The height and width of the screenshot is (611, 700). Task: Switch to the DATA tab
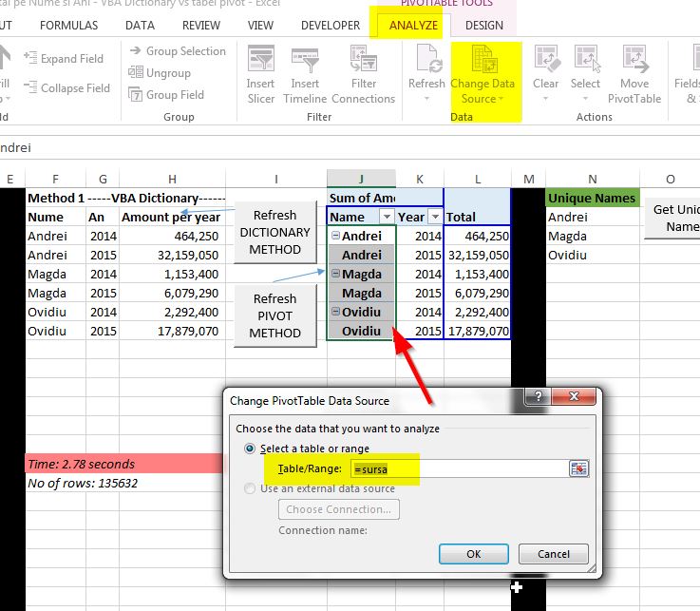tap(140, 26)
